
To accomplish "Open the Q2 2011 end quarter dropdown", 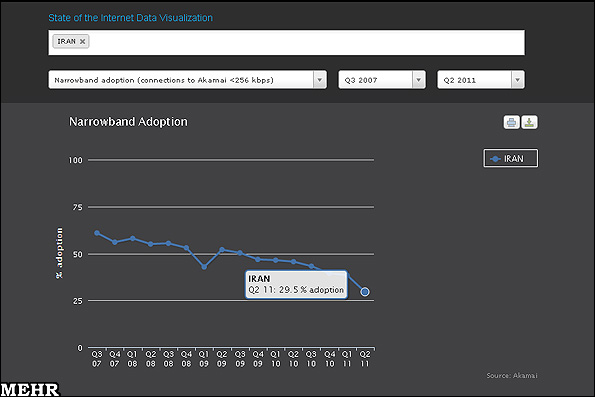I will (481, 80).
